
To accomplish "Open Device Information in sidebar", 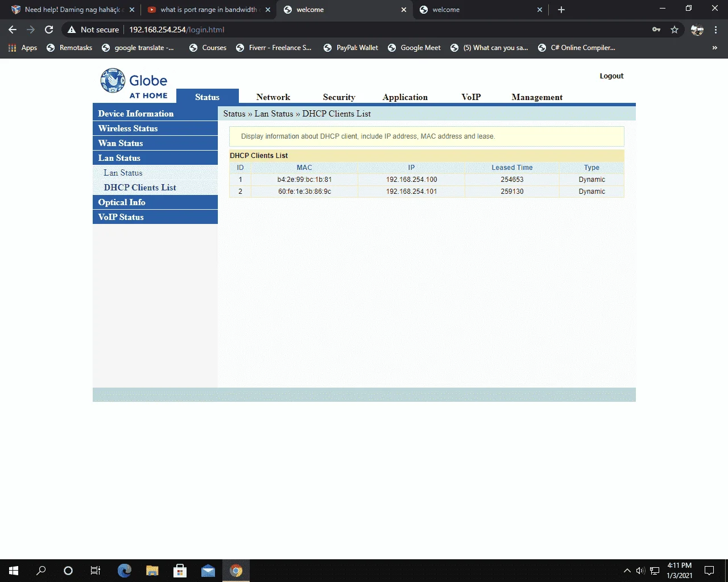I will 155,113.
